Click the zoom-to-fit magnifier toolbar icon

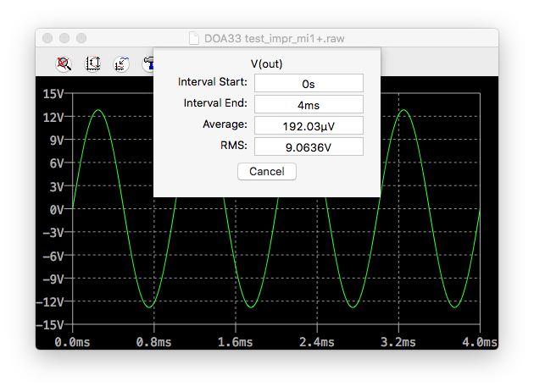[64, 63]
